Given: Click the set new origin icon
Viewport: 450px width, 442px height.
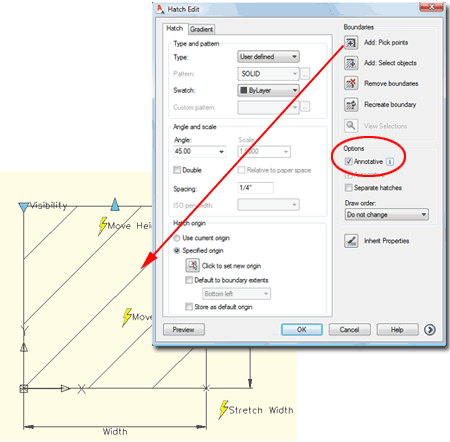Looking at the screenshot, I should coord(192,265).
